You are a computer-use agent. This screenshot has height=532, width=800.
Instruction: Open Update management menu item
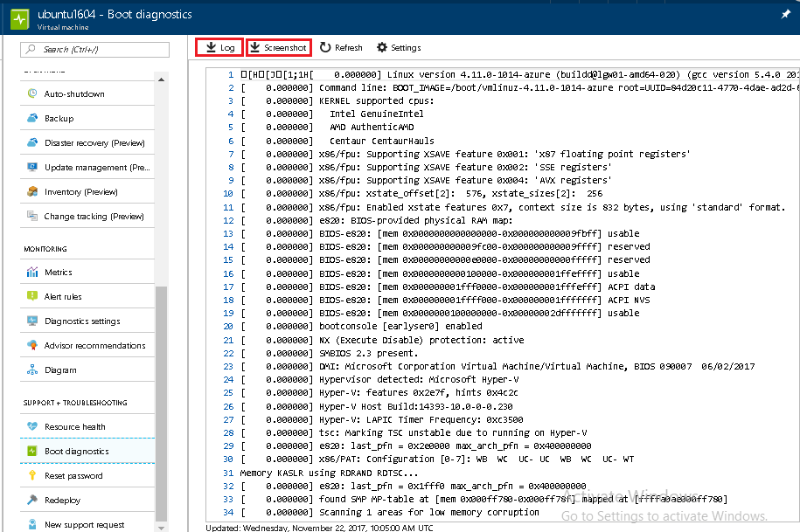coord(87,167)
